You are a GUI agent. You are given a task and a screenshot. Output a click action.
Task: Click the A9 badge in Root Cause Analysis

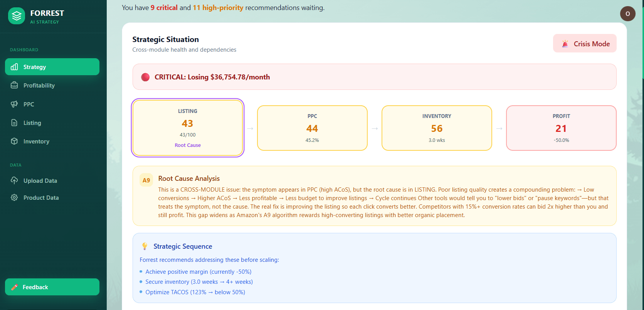(x=146, y=180)
